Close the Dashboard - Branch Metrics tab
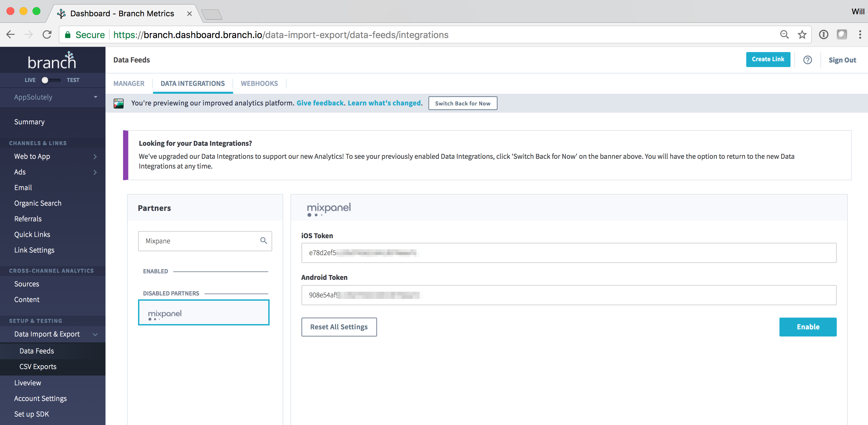The image size is (868, 425). coord(189,13)
